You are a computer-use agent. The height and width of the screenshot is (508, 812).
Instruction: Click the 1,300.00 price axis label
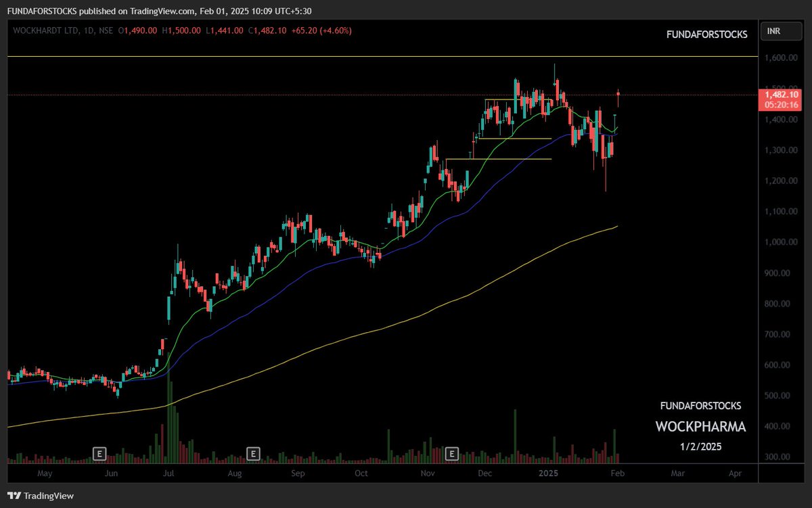click(x=782, y=150)
